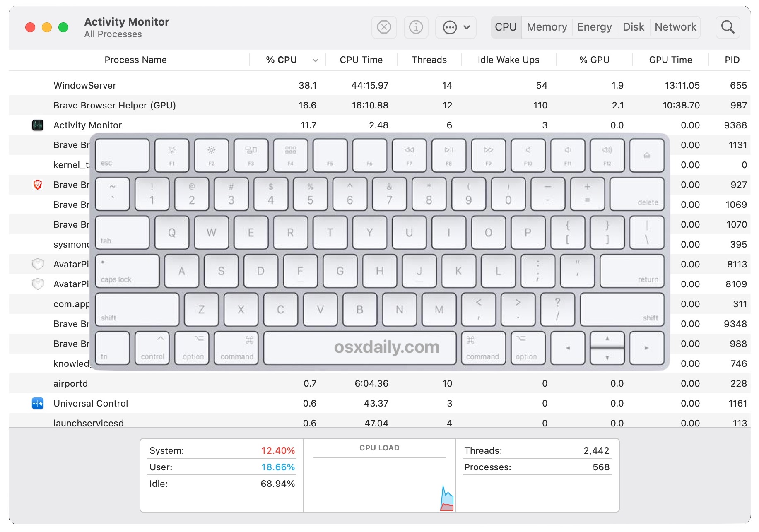
Task: Click the System 12.40% value
Action: [x=278, y=450]
